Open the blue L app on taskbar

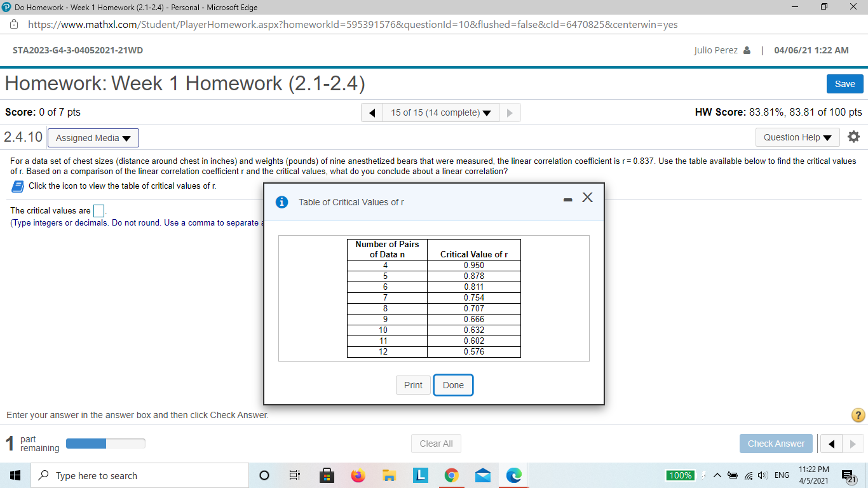(x=419, y=475)
